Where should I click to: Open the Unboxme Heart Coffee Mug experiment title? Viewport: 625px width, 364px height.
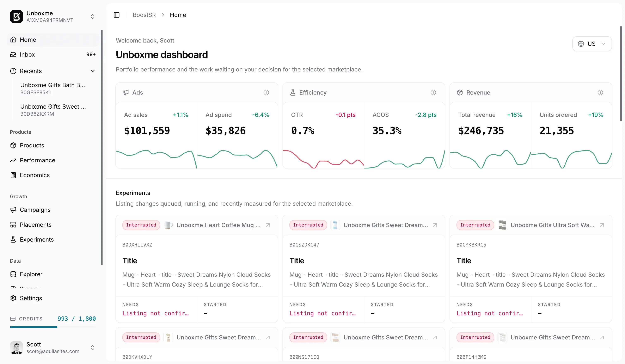219,225
